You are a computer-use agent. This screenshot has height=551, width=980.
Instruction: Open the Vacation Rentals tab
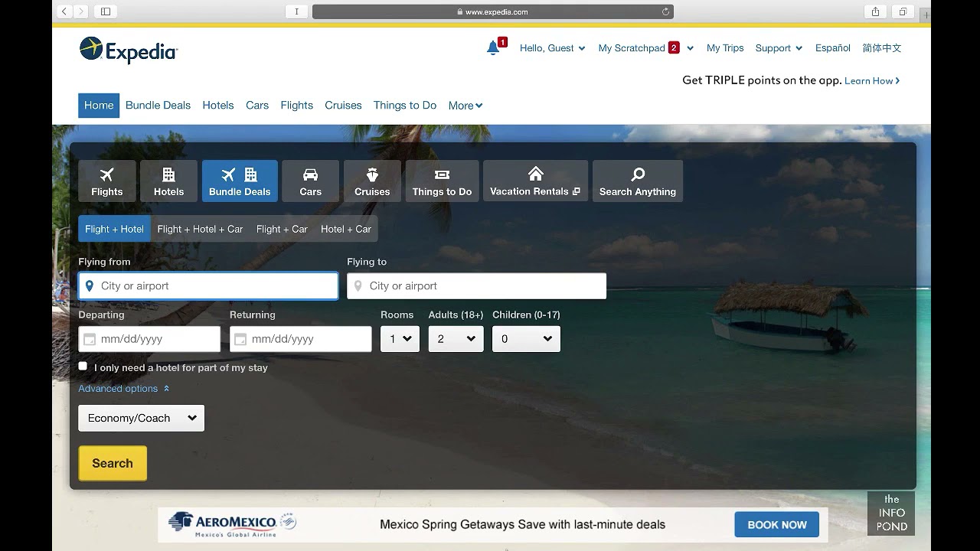(535, 181)
